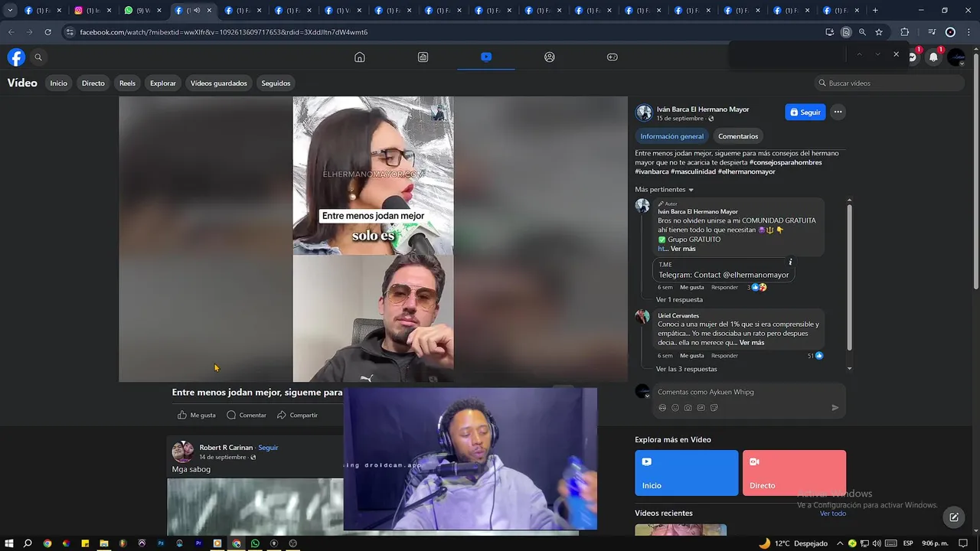Image resolution: width=980 pixels, height=551 pixels.
Task: Open the Chrome zoom magnifier icon
Action: [x=862, y=32]
